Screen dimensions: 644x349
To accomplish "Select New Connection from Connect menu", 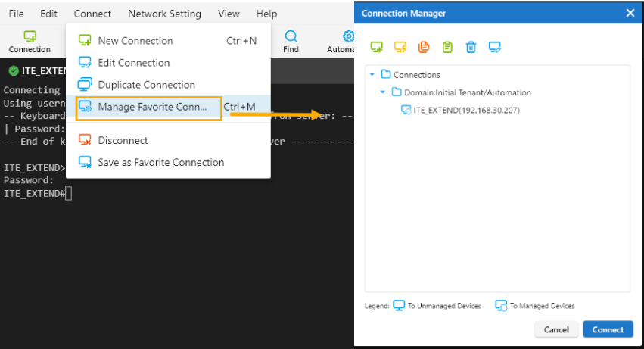I will coord(135,41).
